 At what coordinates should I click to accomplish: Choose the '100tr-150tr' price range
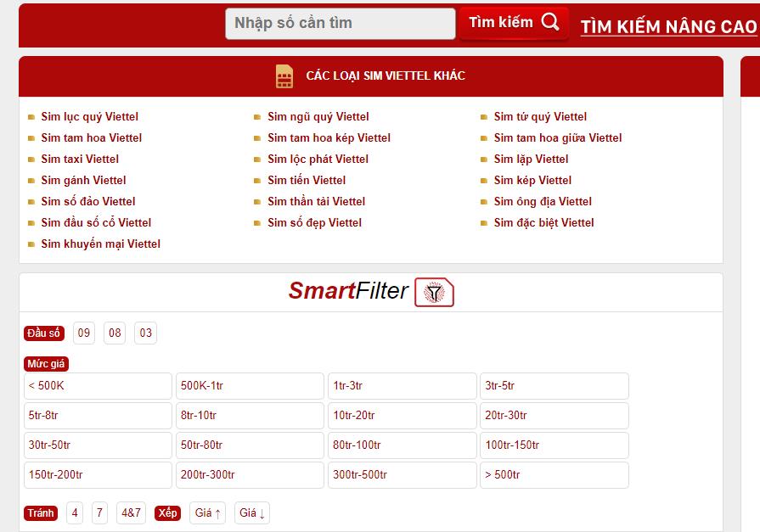555,445
